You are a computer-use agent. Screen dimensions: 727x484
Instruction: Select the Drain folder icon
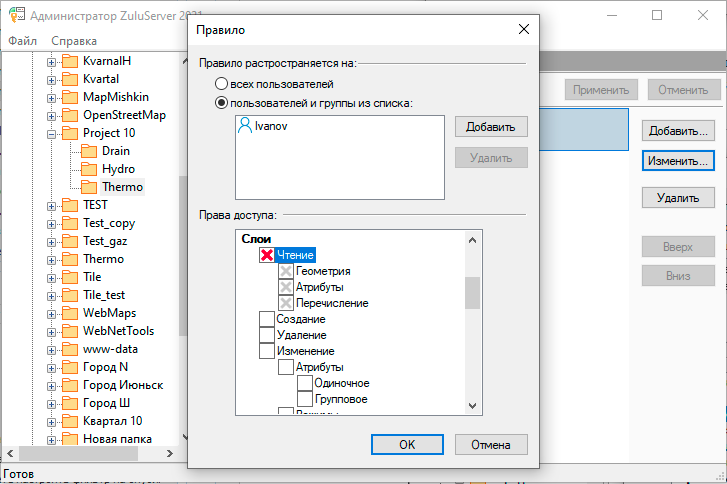[88, 151]
